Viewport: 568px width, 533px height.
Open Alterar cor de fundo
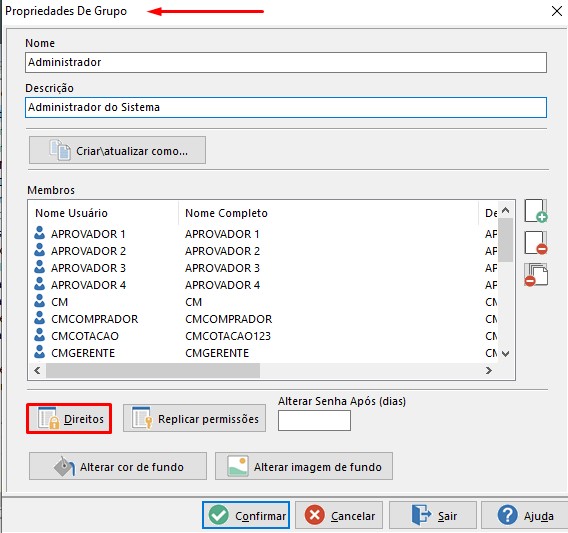tap(118, 466)
